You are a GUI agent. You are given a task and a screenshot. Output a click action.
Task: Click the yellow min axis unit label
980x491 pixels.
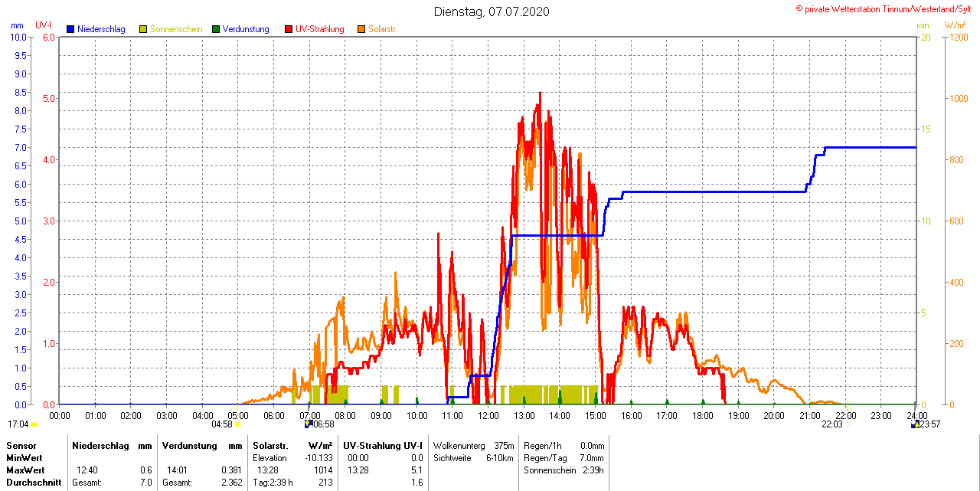pos(923,25)
